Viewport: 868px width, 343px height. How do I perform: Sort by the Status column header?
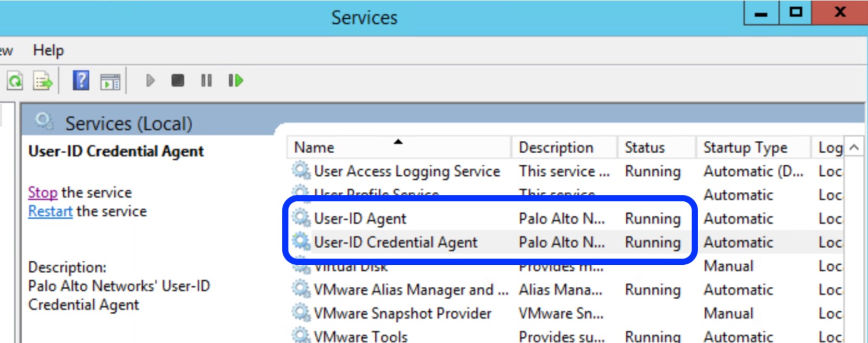click(x=644, y=148)
